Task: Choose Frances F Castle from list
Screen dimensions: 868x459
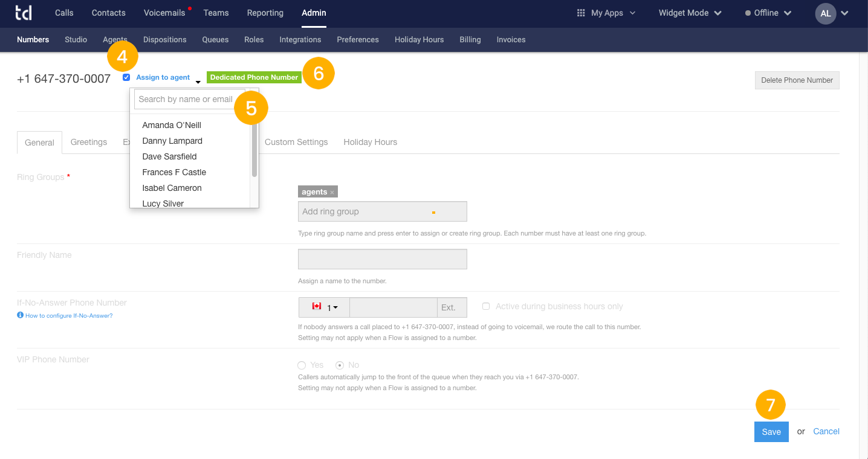Action: 174,172
